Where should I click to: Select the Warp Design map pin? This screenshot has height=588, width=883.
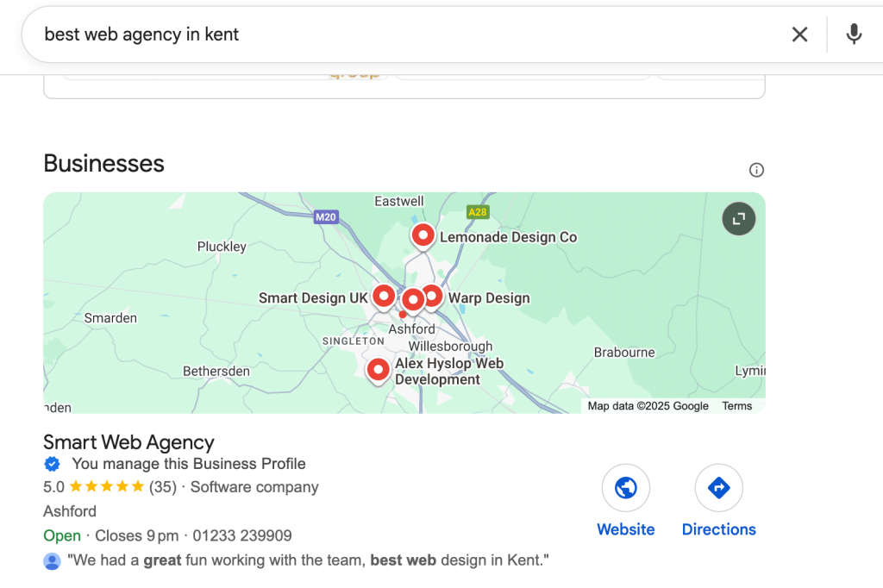[x=431, y=296]
